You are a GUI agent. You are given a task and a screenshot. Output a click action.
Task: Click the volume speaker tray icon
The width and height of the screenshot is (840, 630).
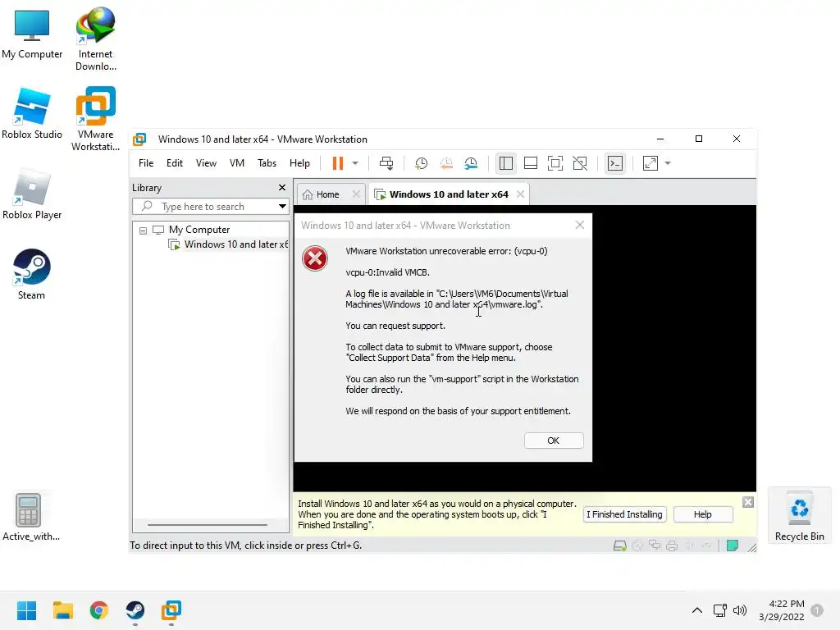coord(740,610)
